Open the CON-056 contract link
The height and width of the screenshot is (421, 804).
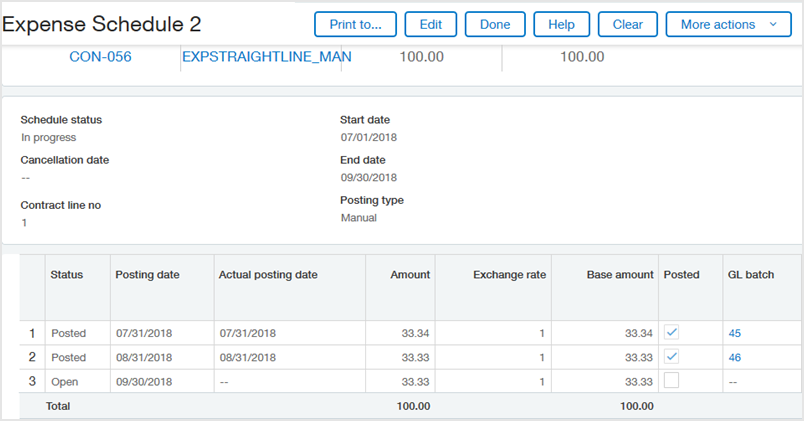(100, 57)
